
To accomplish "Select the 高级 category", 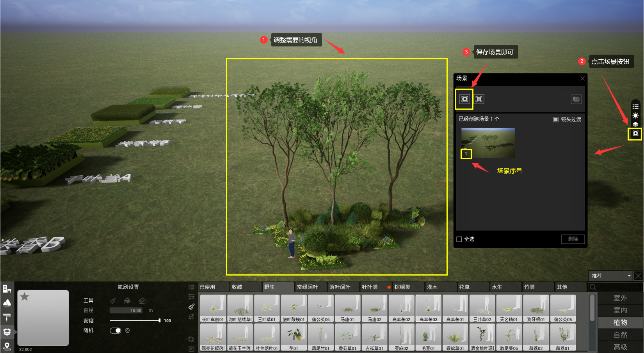I will click(620, 347).
